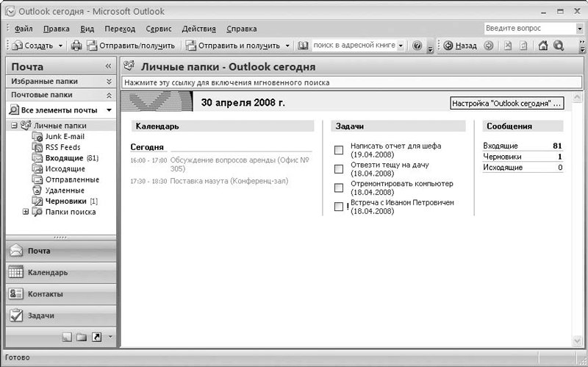This screenshot has height=367, width=588.
Task: Click the "Настройка Outlook сегодня" button
Action: coord(506,104)
